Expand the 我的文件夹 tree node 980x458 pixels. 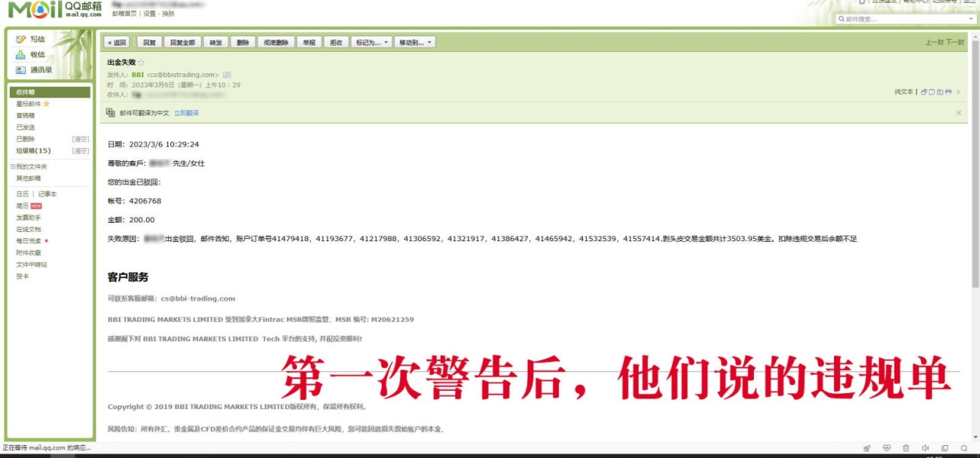(x=12, y=166)
